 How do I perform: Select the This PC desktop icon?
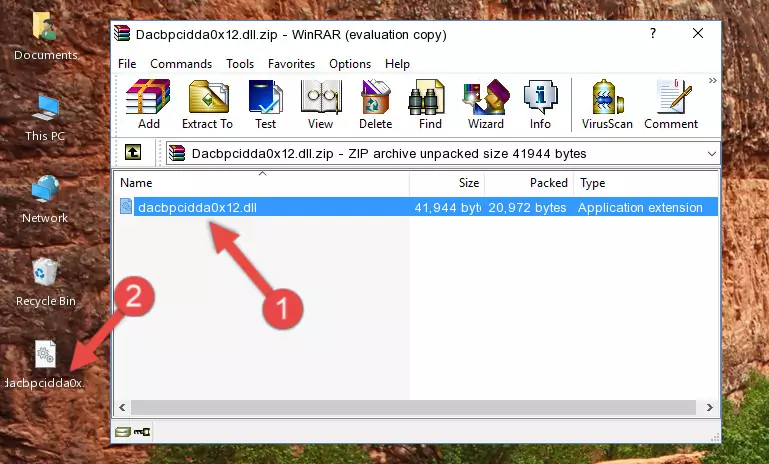pos(45,119)
